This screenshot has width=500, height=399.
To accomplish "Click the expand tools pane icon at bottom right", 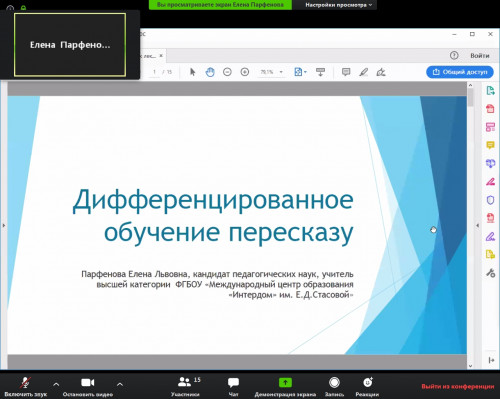I will pos(491,360).
